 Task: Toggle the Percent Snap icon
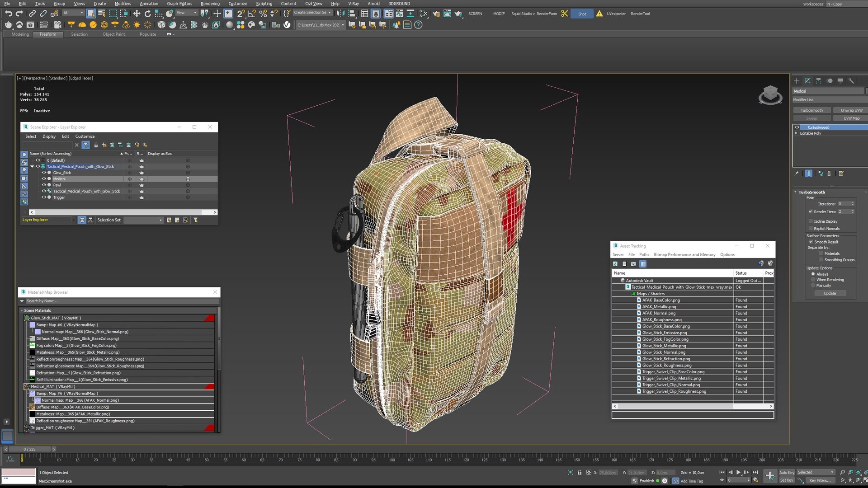coord(263,14)
